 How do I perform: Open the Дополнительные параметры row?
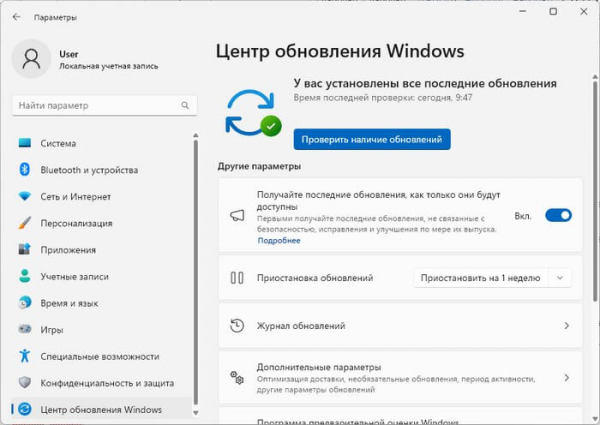(x=400, y=378)
